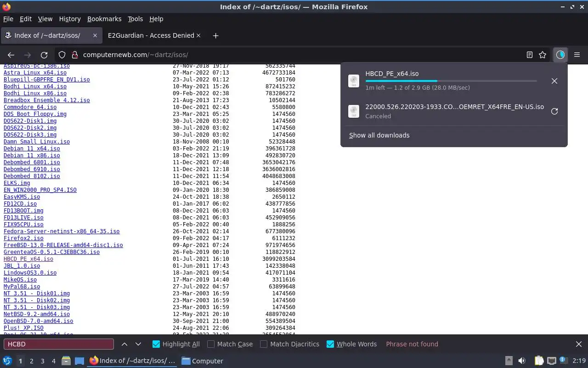Bookmark this page with the star

tap(543, 55)
